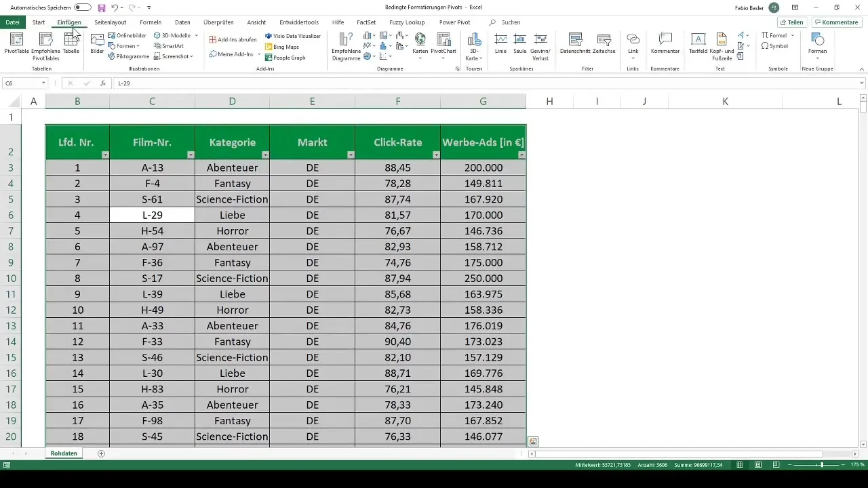
Task: Insert a PivotTable
Action: coord(16,43)
